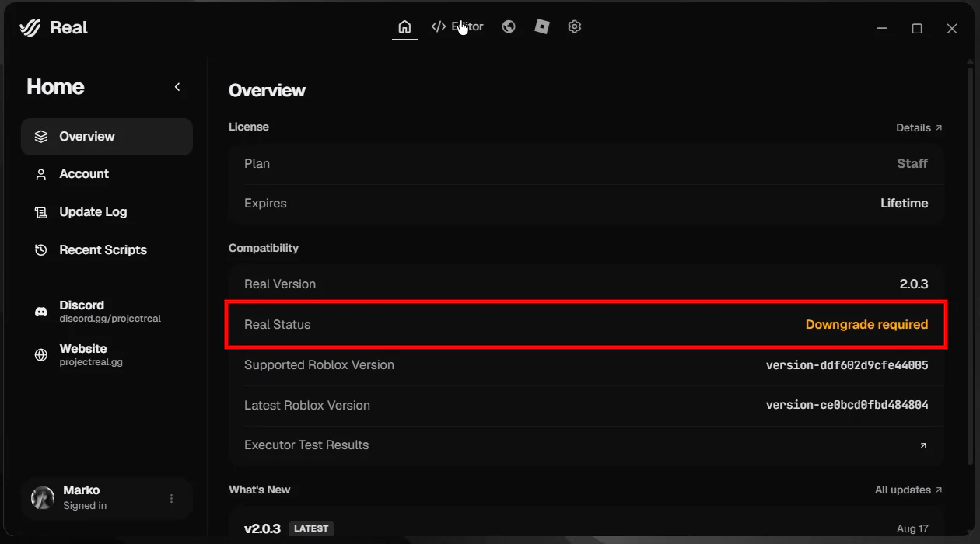Click the Discord logo icon
This screenshot has height=544, width=980.
41,312
